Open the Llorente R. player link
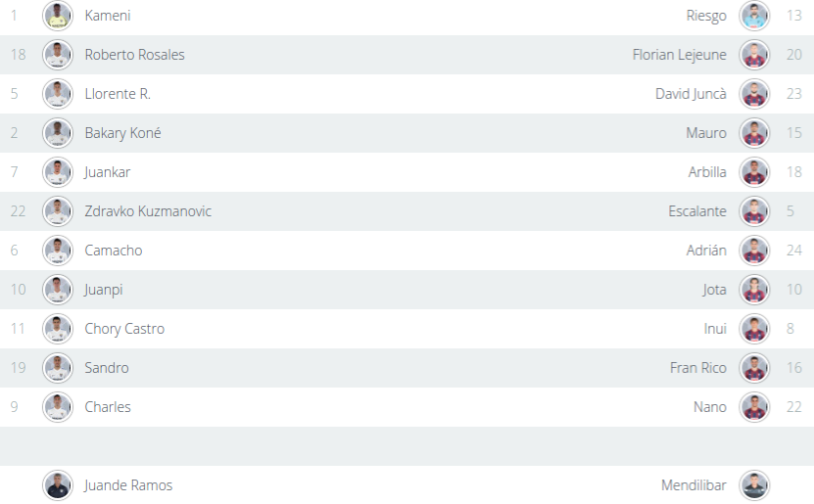 (118, 94)
